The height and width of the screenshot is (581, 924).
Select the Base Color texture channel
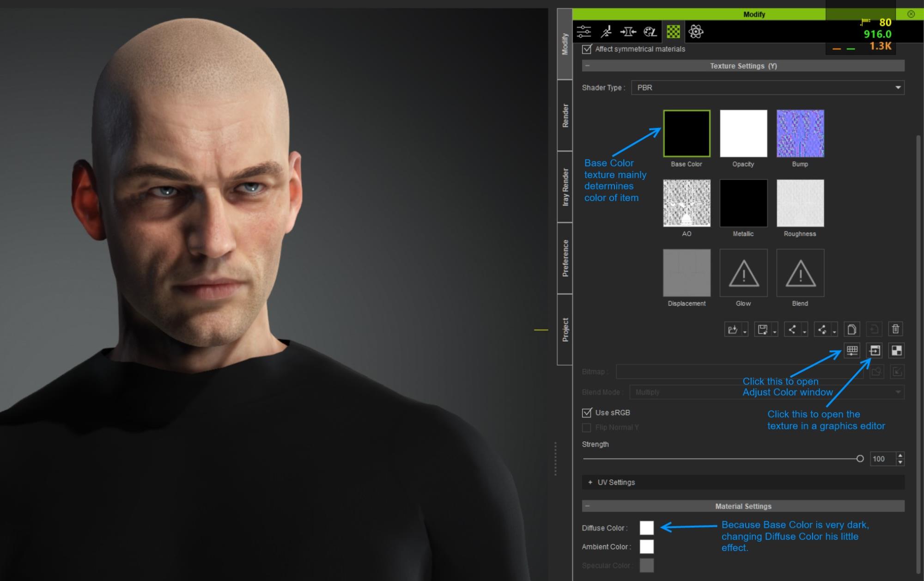pyautogui.click(x=687, y=134)
